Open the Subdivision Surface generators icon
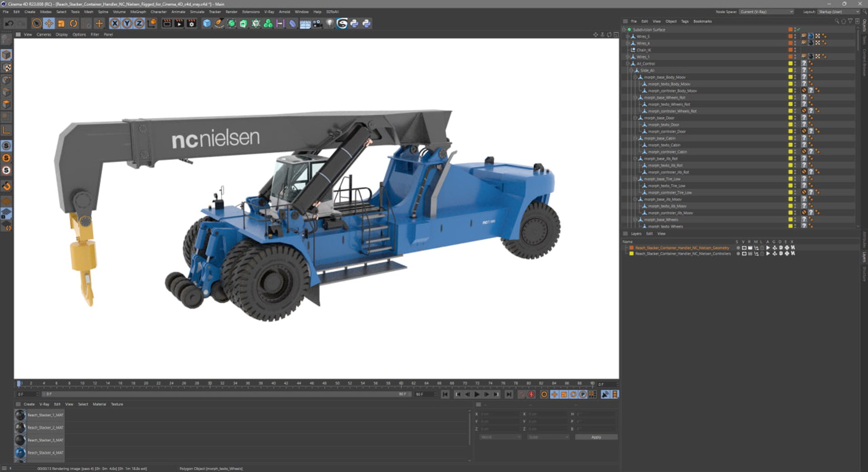Image resolution: width=868 pixels, height=472 pixels. (231, 24)
